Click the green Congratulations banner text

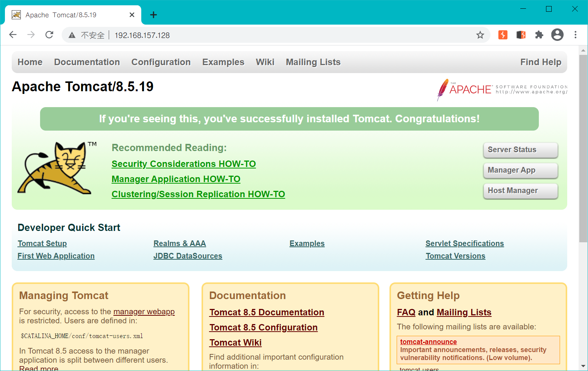(x=289, y=119)
